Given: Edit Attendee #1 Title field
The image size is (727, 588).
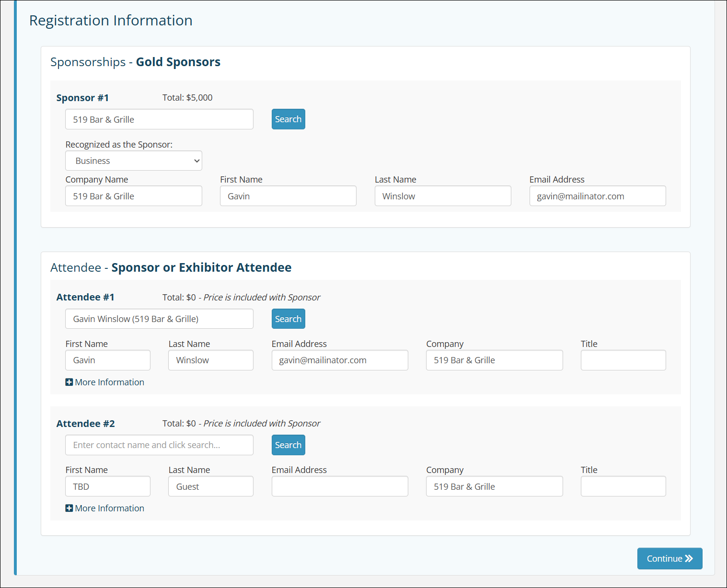Looking at the screenshot, I should coord(623,360).
